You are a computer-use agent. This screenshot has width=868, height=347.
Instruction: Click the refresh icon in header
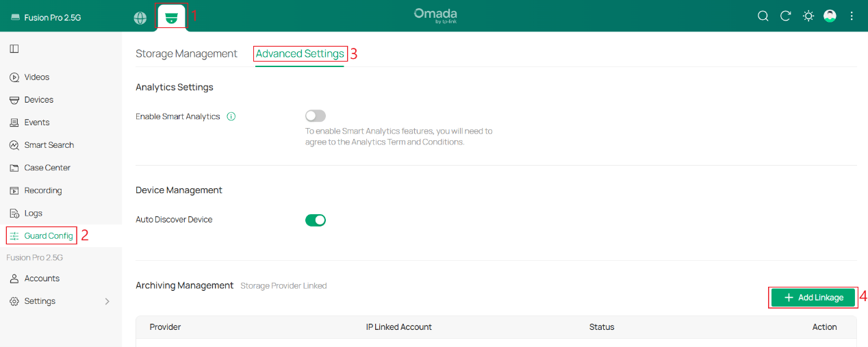[786, 16]
